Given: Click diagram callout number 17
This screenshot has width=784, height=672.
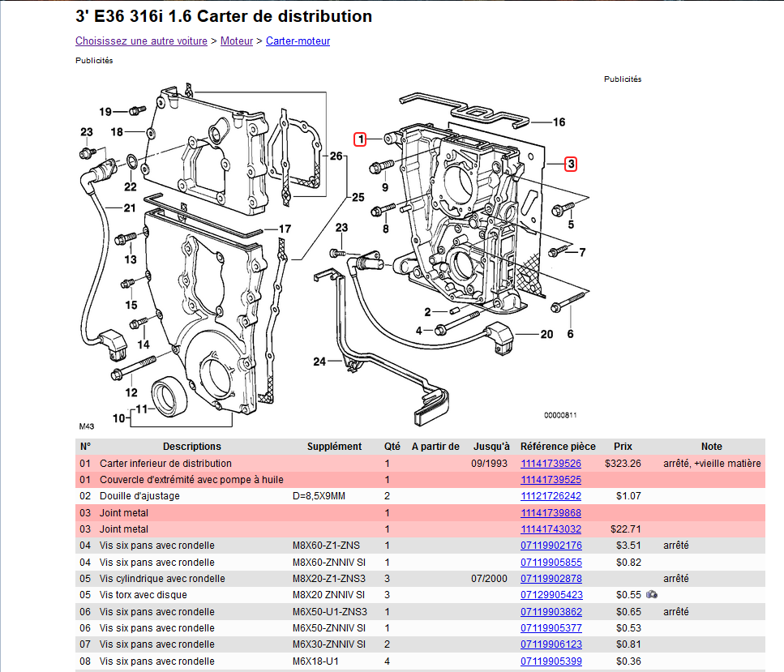Looking at the screenshot, I should 285,229.
